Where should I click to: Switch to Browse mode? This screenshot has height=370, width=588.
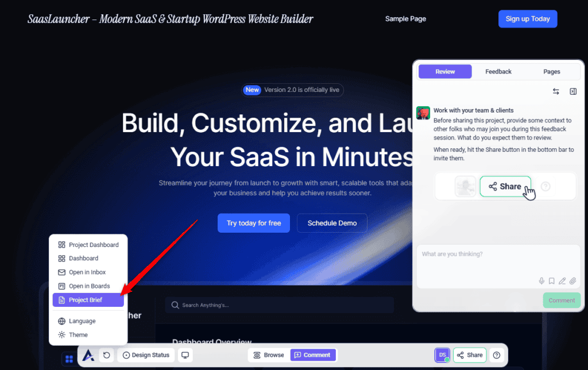269,355
